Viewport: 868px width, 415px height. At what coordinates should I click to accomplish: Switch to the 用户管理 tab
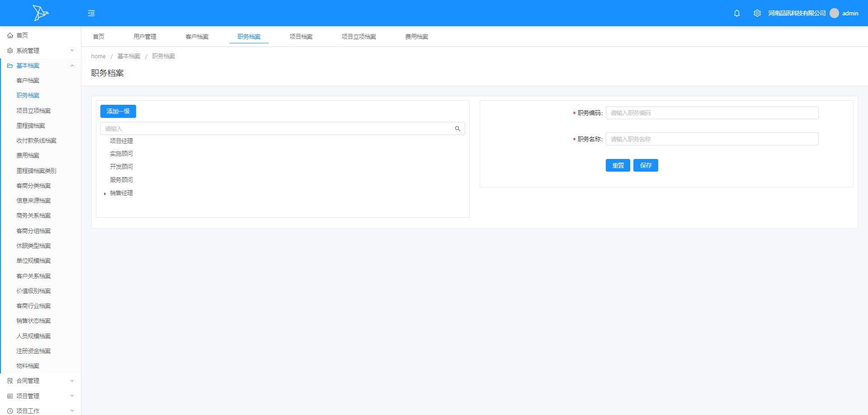pyautogui.click(x=145, y=37)
